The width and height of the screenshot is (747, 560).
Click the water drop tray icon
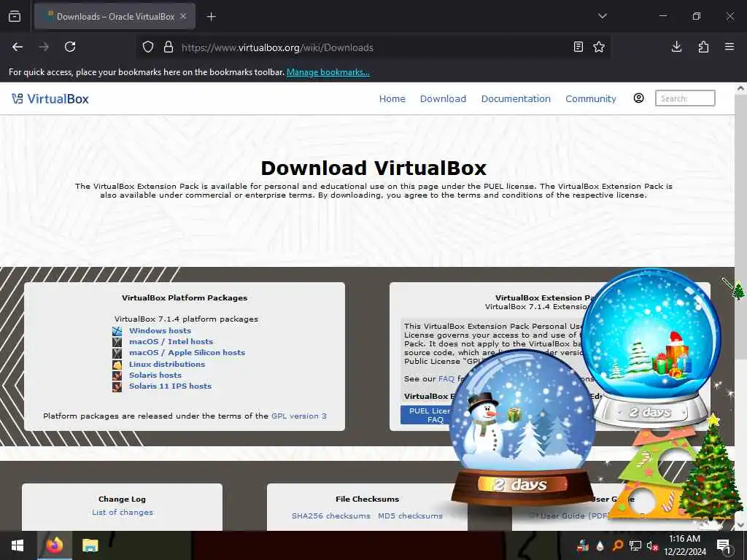point(600,545)
